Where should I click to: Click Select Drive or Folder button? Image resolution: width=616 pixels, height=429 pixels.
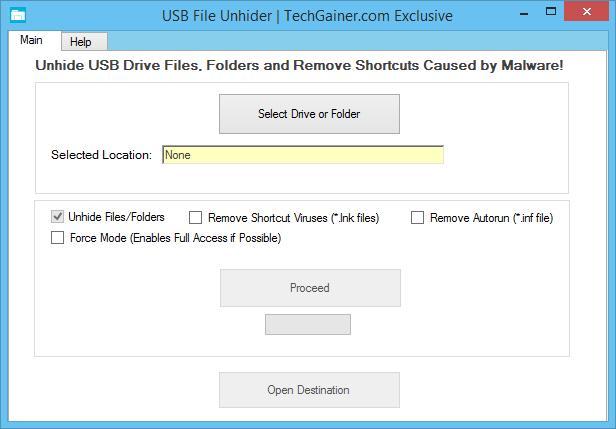pos(309,114)
